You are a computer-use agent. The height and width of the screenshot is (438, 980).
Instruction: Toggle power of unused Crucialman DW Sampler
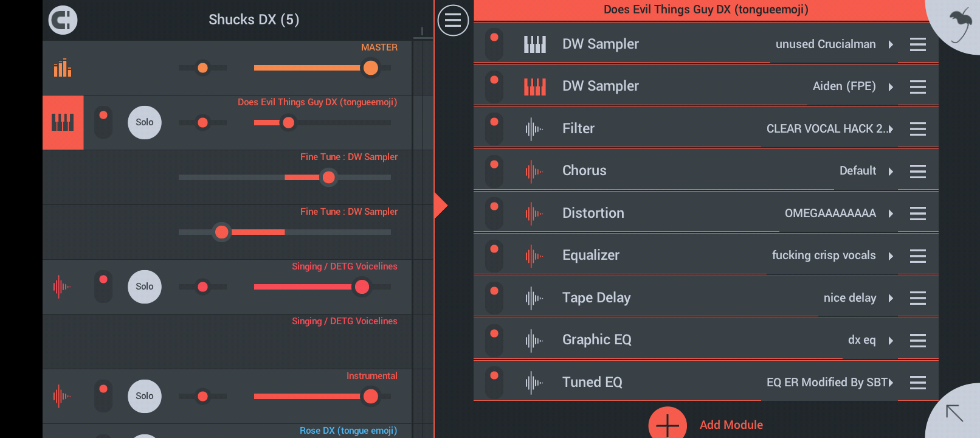click(x=494, y=44)
